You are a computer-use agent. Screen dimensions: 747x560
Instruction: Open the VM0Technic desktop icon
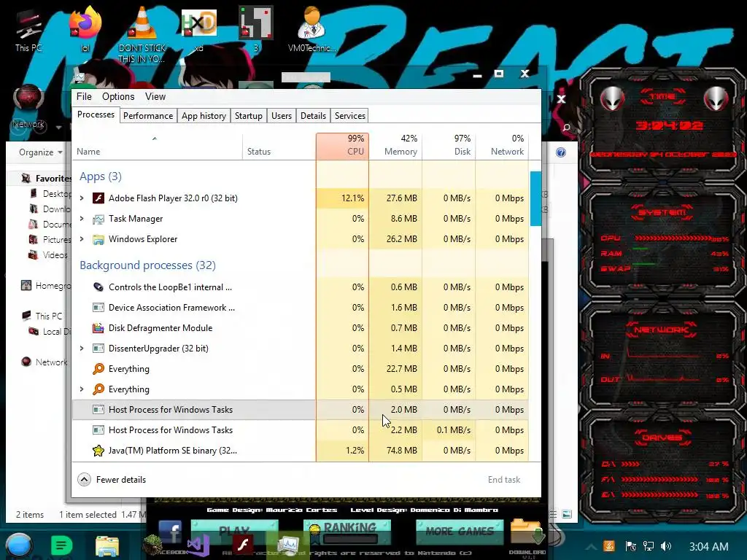coord(311,29)
